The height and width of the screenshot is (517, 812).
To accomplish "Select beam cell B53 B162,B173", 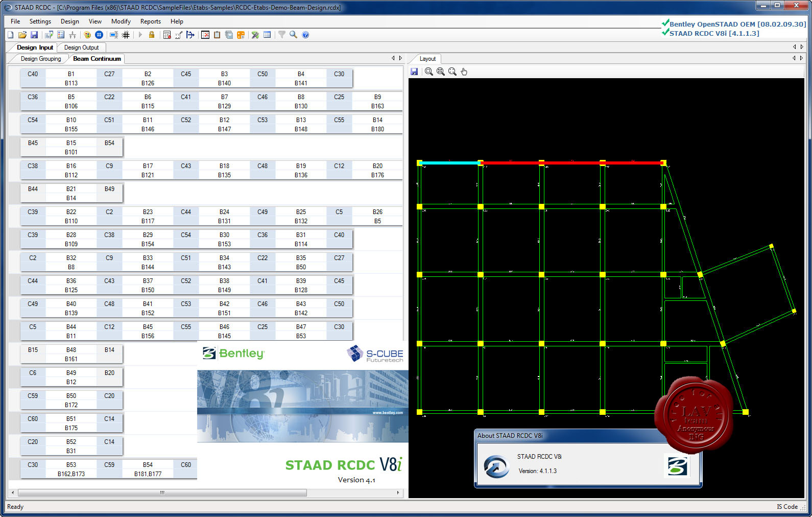I will click(x=71, y=469).
